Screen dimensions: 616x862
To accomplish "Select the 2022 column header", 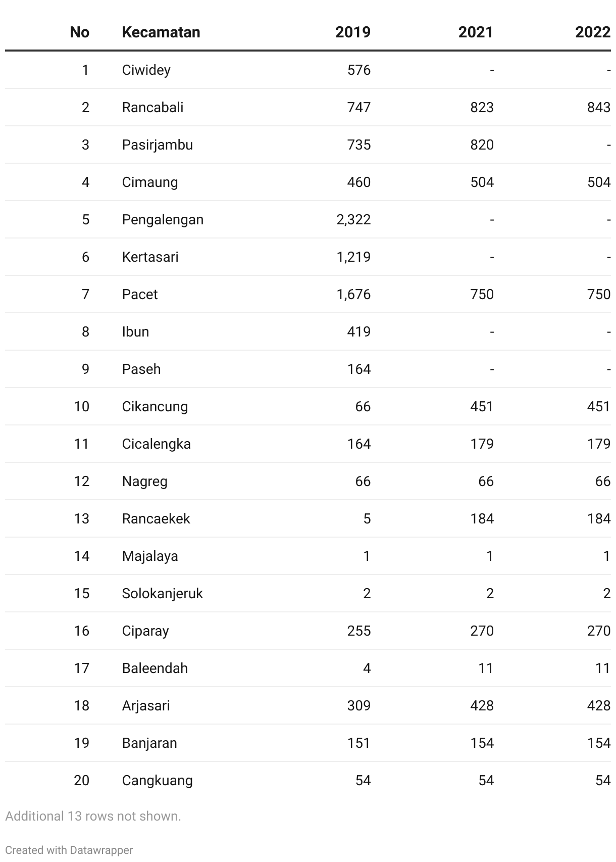I will pos(593,32).
